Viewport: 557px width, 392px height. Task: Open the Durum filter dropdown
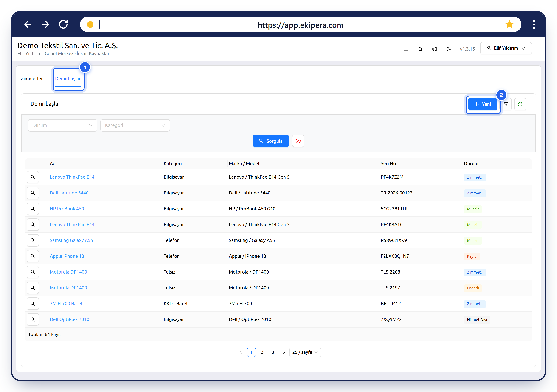click(x=63, y=125)
